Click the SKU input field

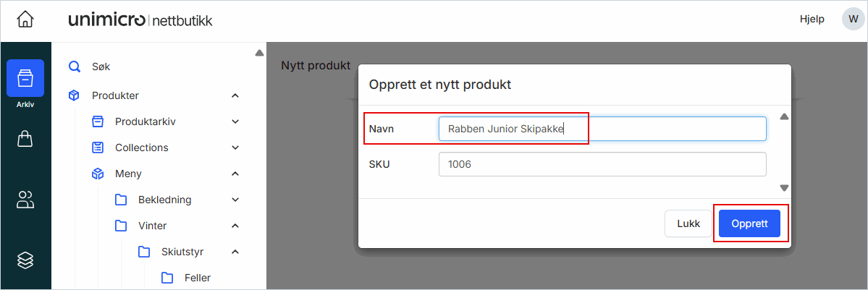pos(602,164)
